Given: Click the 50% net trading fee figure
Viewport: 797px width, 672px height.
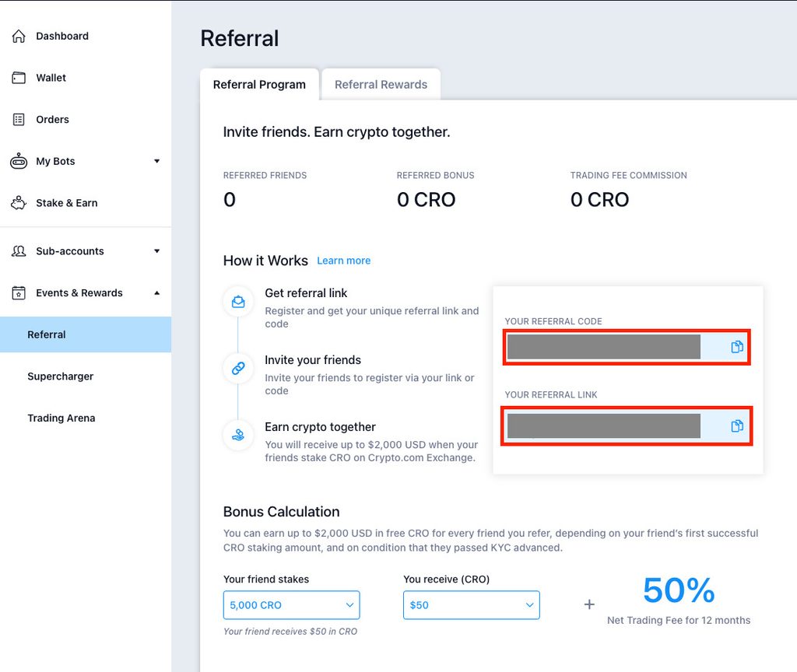Looking at the screenshot, I should click(679, 590).
